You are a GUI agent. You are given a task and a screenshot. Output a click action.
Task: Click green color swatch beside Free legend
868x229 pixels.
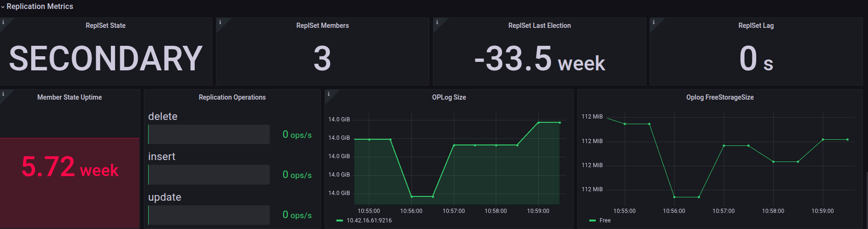click(x=593, y=221)
